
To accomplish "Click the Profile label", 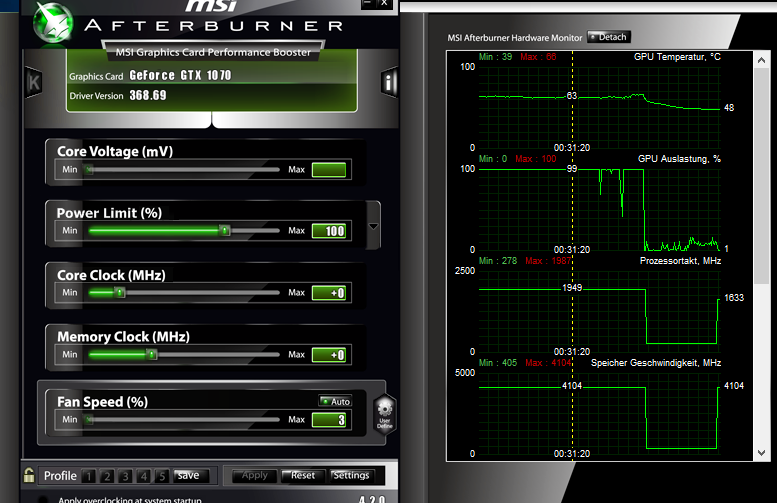I will tap(60, 476).
